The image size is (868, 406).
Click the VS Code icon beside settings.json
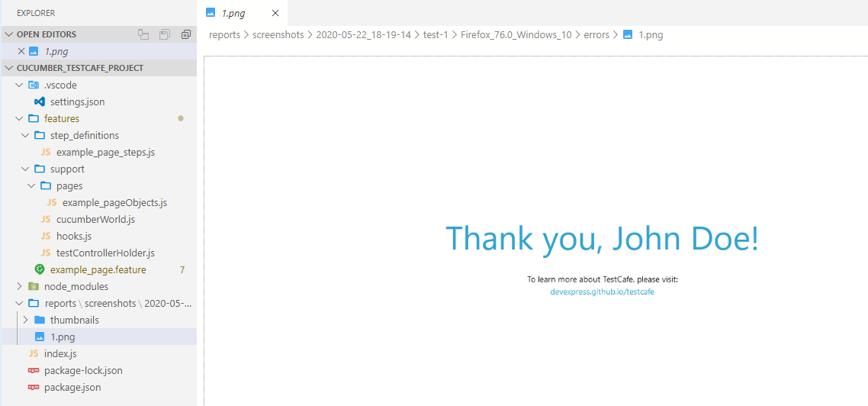40,102
